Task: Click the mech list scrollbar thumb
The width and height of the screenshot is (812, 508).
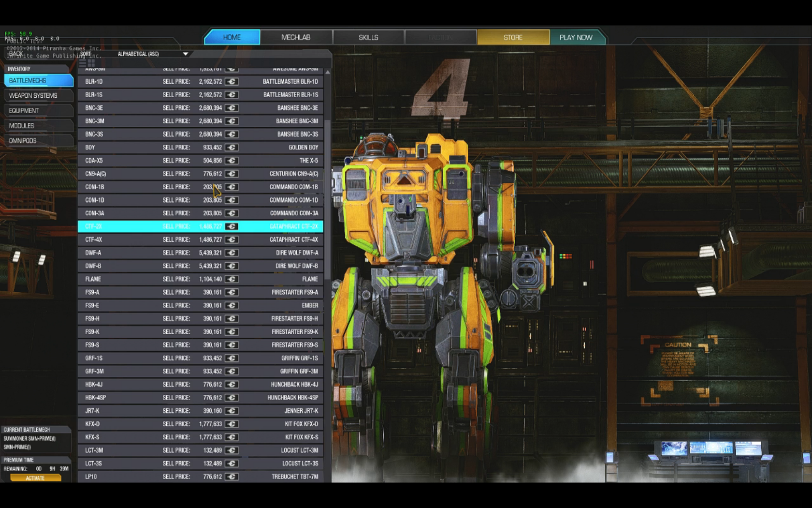Action: (x=328, y=199)
